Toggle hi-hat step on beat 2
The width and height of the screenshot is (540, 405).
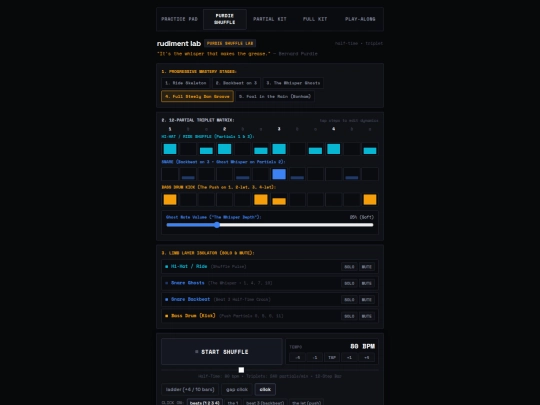225,149
